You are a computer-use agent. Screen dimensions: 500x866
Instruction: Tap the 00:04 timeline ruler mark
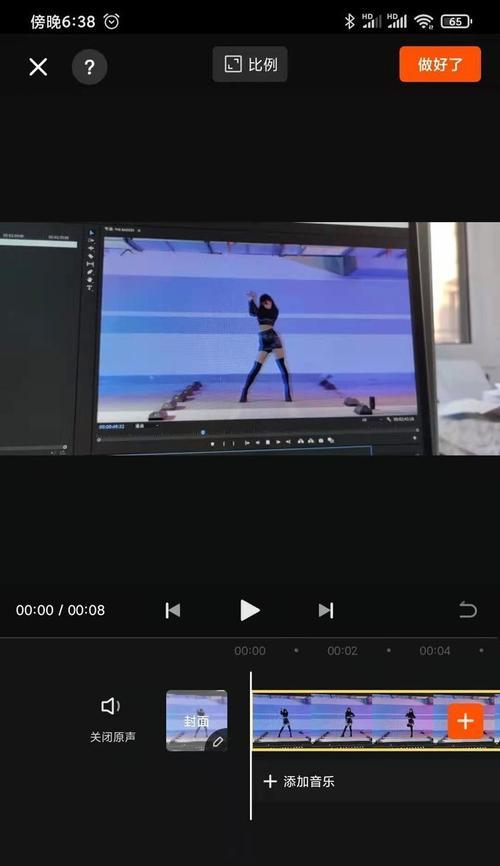click(435, 651)
